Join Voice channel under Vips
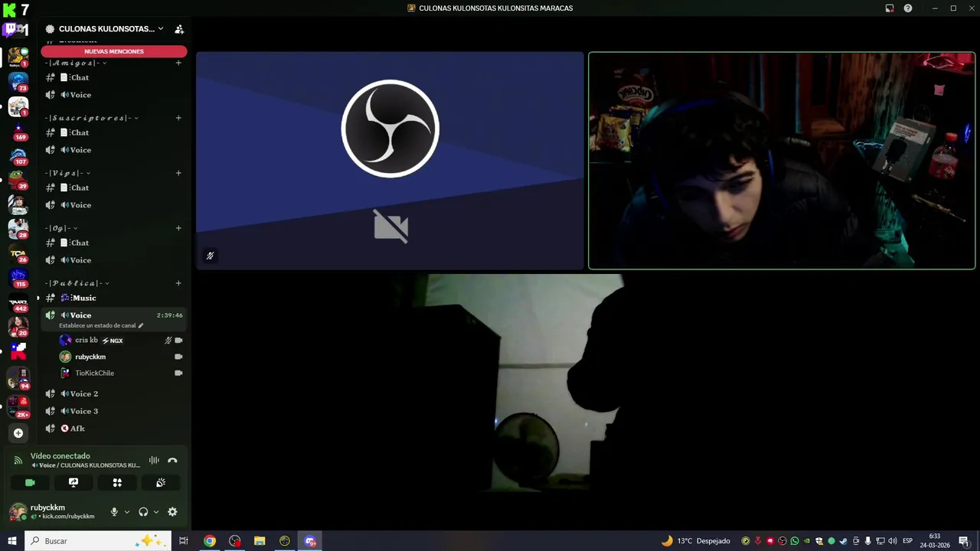This screenshot has height=551, width=980. [x=114, y=205]
